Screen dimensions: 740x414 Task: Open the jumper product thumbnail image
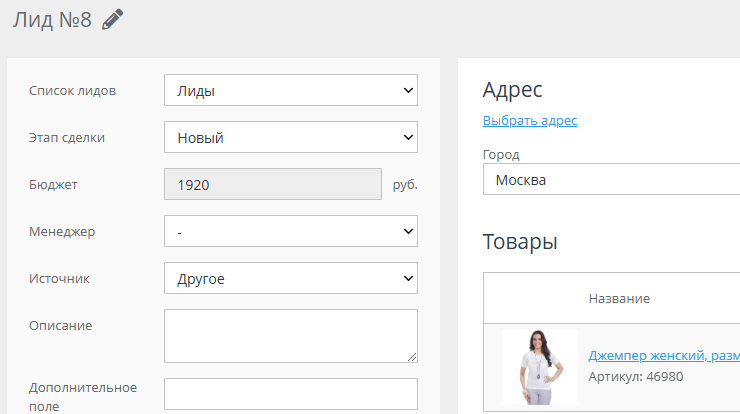(540, 367)
